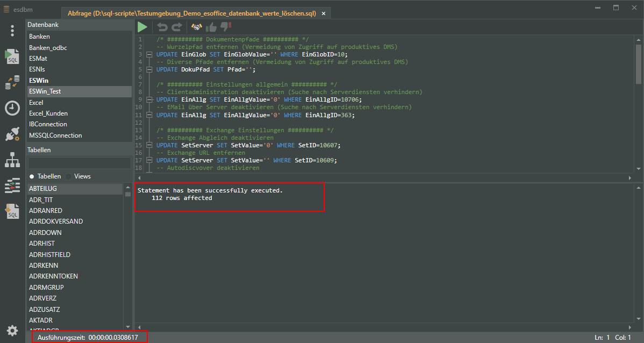Open the connection plug icon in the sidebar

click(12, 134)
